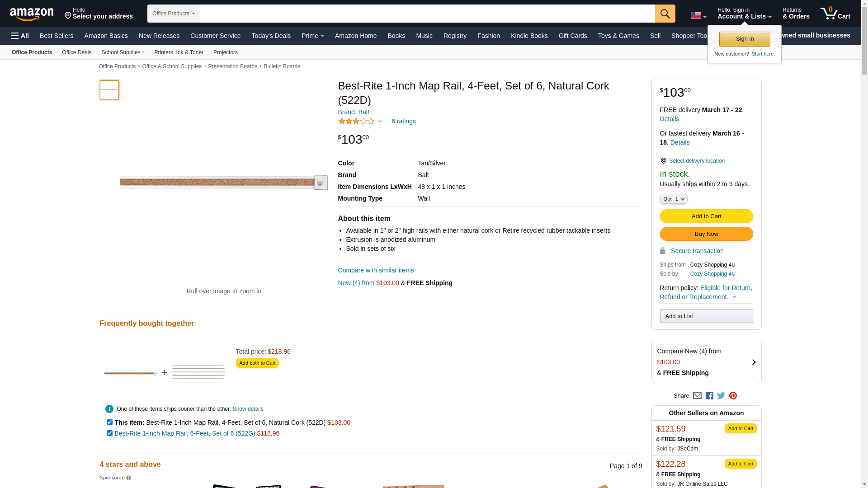The height and width of the screenshot is (488, 868).
Task: Click the Add to Cart button
Action: (x=706, y=216)
